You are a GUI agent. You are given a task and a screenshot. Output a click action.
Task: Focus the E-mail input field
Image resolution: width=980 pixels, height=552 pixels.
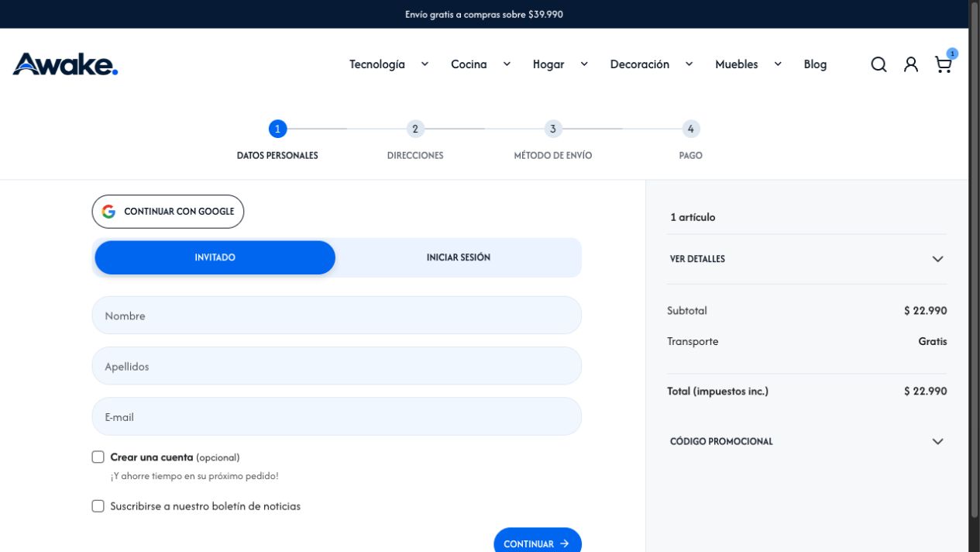[x=337, y=417]
